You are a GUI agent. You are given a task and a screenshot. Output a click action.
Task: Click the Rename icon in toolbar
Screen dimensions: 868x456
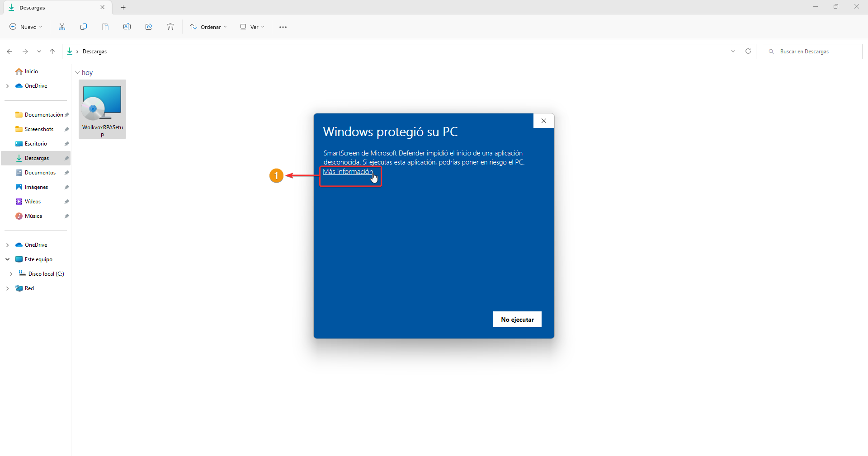pyautogui.click(x=127, y=27)
